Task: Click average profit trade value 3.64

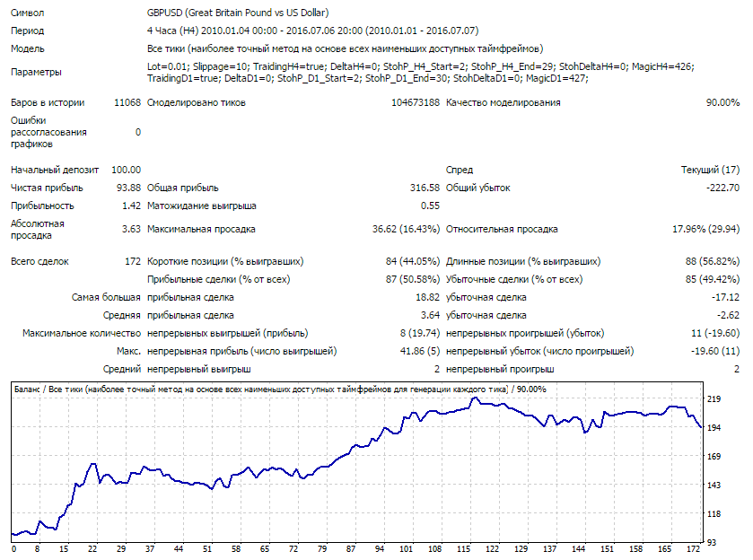Action: pyautogui.click(x=430, y=315)
